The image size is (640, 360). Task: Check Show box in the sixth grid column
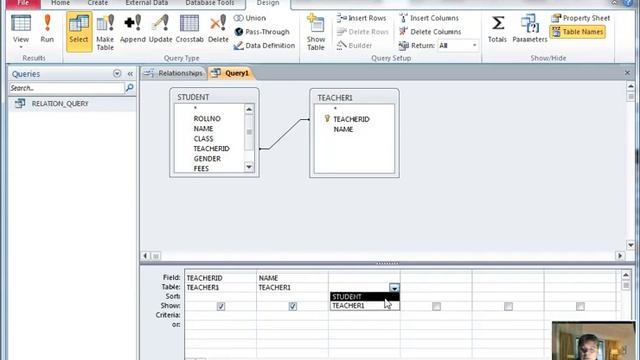point(580,306)
